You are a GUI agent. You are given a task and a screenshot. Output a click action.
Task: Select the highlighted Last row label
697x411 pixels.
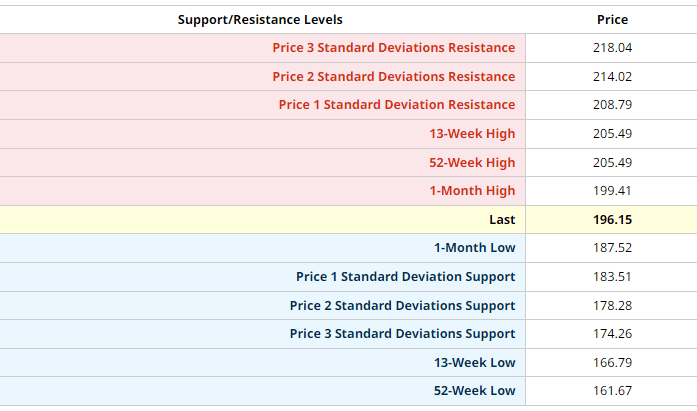click(500, 220)
